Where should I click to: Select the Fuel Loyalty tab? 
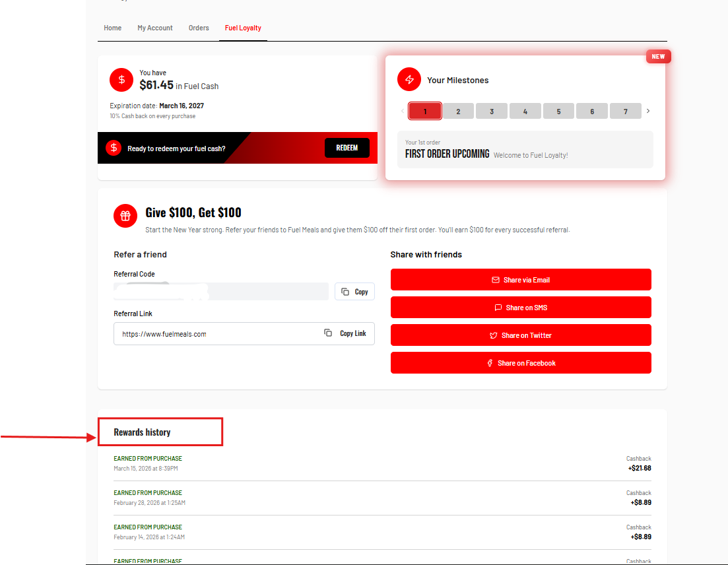(x=243, y=28)
